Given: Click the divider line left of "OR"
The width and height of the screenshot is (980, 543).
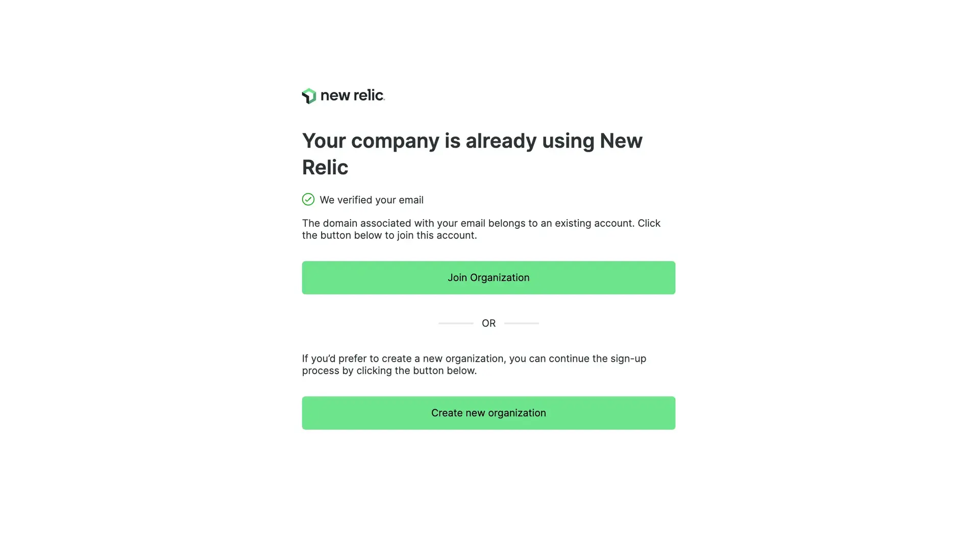Looking at the screenshot, I should (x=456, y=323).
